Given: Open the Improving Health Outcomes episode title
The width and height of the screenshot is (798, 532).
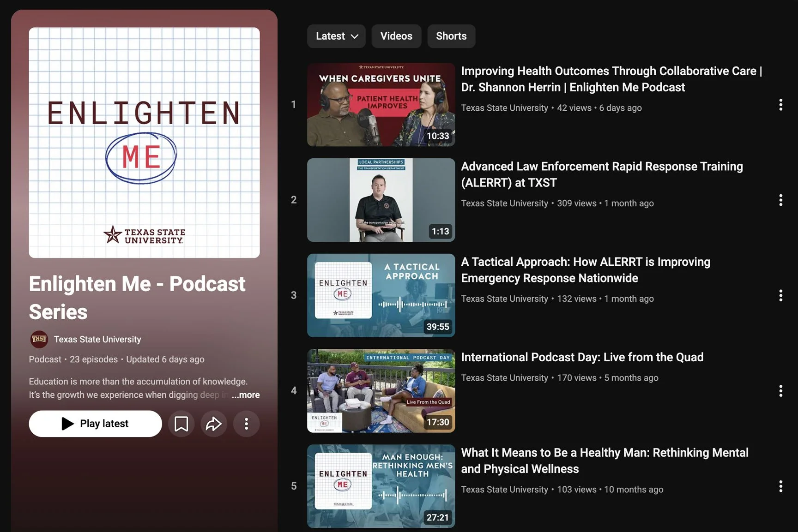Looking at the screenshot, I should click(x=611, y=79).
